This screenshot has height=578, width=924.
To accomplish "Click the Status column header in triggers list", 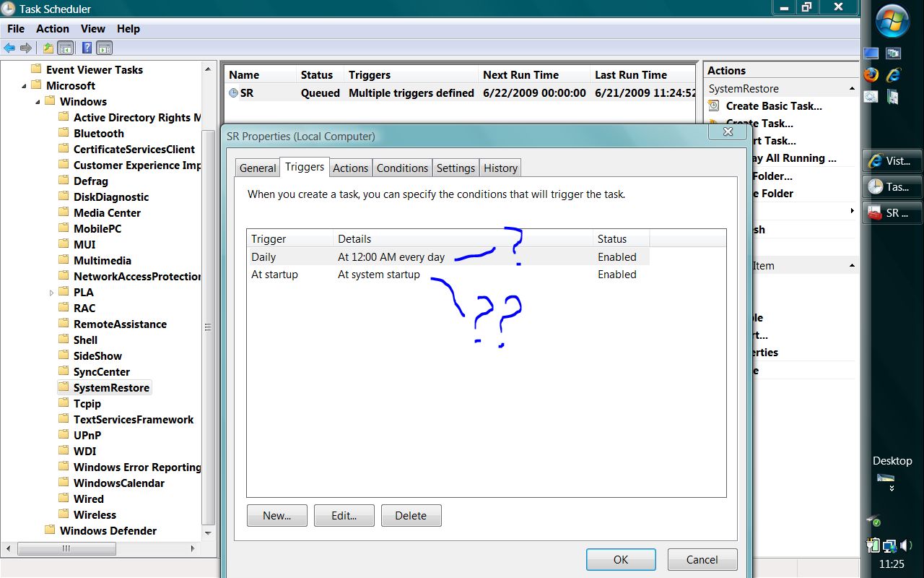I will click(x=622, y=239).
